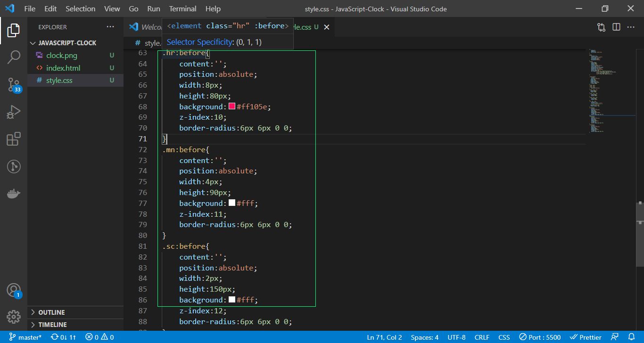The height and width of the screenshot is (343, 644).
Task: Open the Run menu
Action: pos(154,8)
